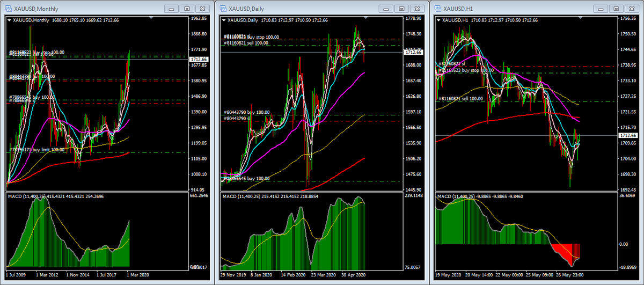
Task: Click the #80443790 sl label on Daily chart
Action: pos(237,118)
